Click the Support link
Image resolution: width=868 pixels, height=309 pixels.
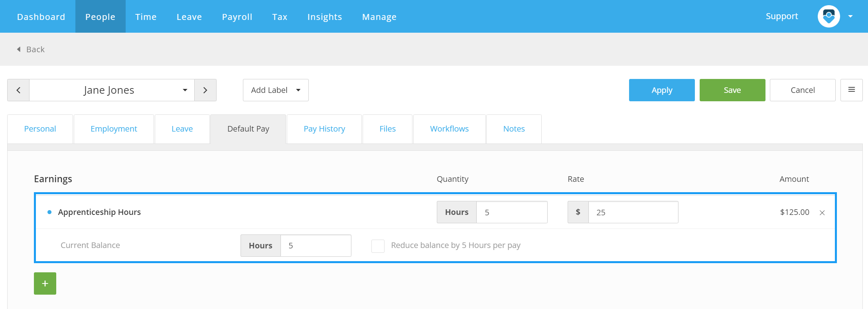[x=782, y=16]
